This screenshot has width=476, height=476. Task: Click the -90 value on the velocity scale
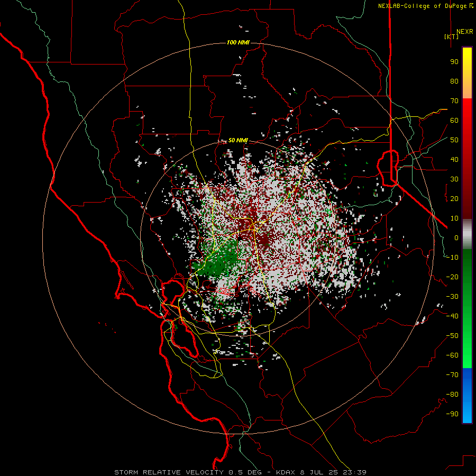point(452,414)
